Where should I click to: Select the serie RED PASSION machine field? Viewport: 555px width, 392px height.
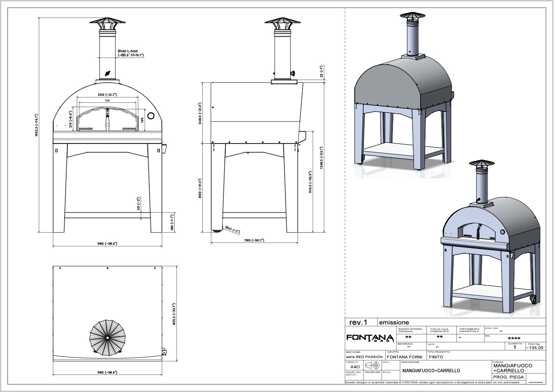click(364, 357)
